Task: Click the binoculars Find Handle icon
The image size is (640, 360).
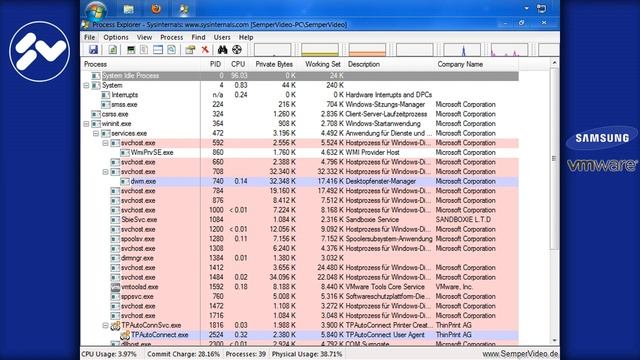Action: [x=222, y=50]
